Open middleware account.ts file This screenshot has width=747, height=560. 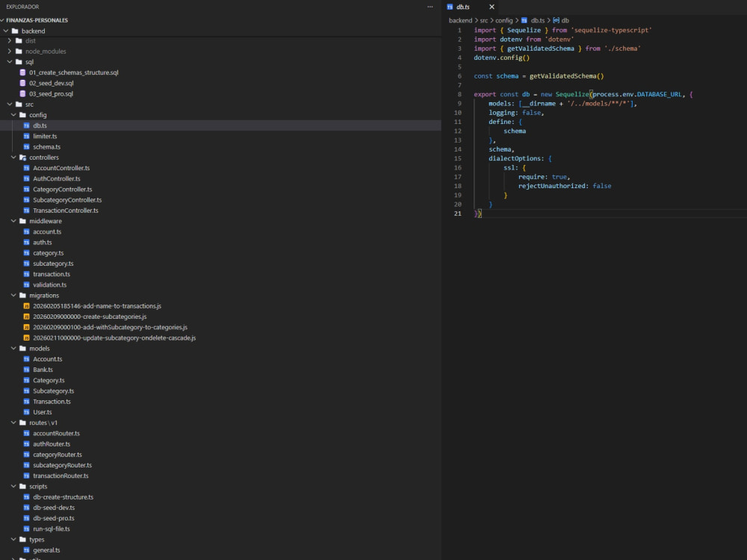click(x=46, y=232)
